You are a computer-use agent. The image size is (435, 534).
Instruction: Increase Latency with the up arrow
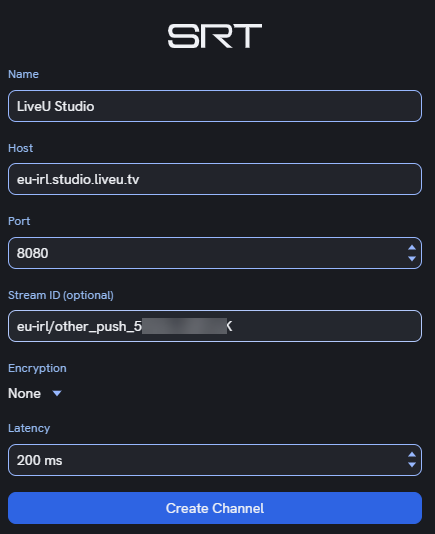tap(412, 455)
